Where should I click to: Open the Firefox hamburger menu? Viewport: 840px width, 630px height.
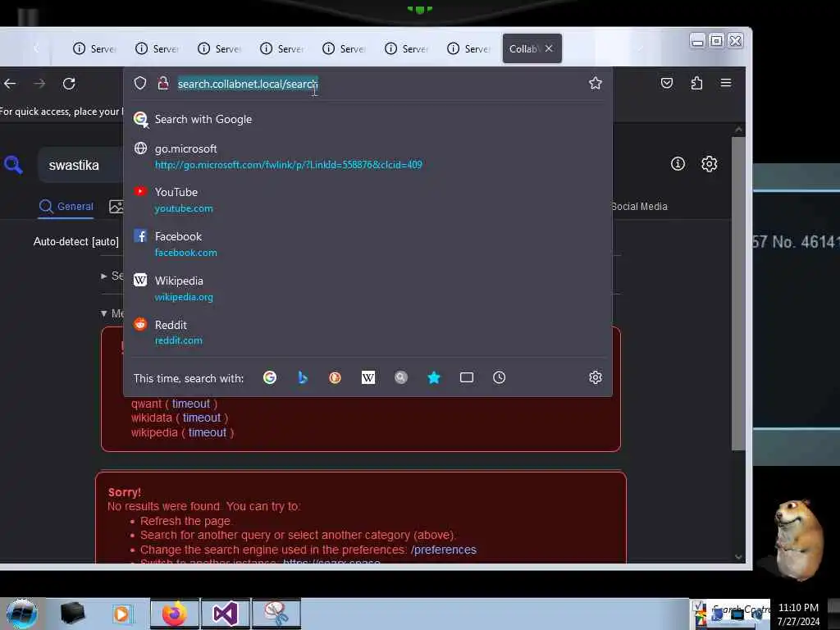coord(726,83)
